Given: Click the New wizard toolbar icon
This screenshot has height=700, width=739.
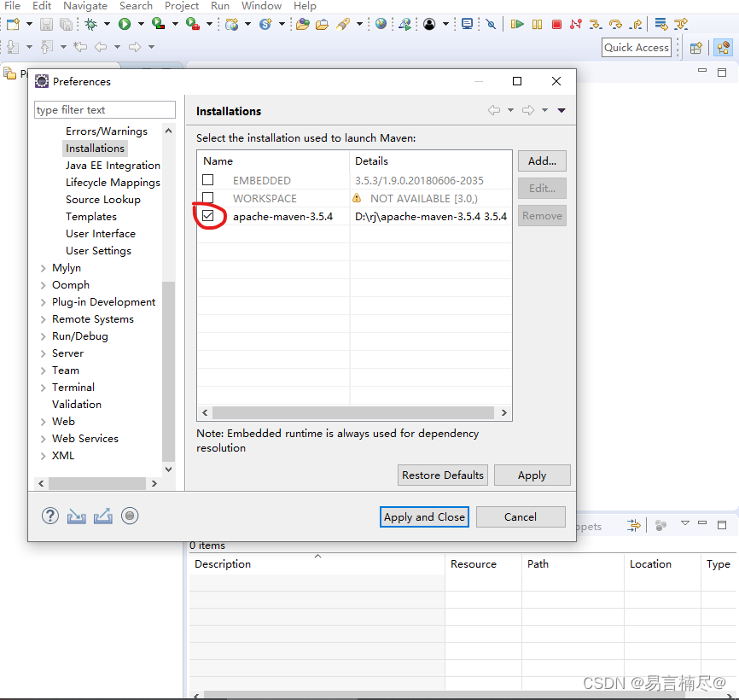Looking at the screenshot, I should (x=13, y=24).
